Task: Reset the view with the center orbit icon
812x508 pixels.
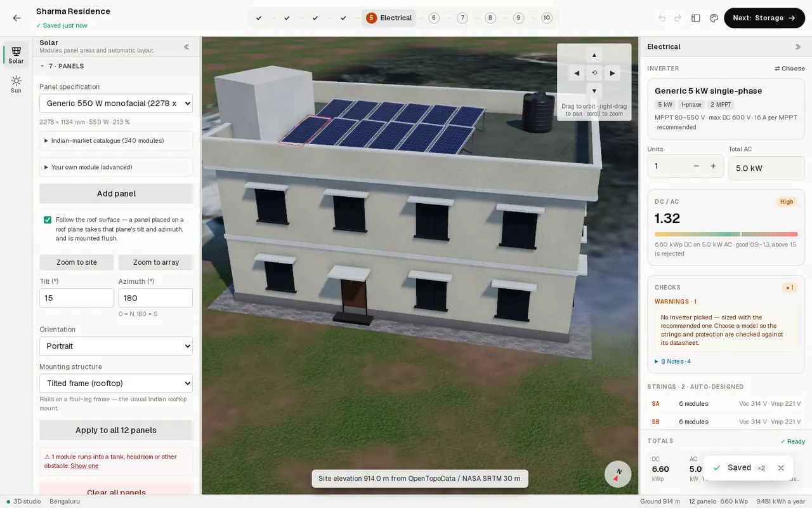Action: pyautogui.click(x=594, y=73)
